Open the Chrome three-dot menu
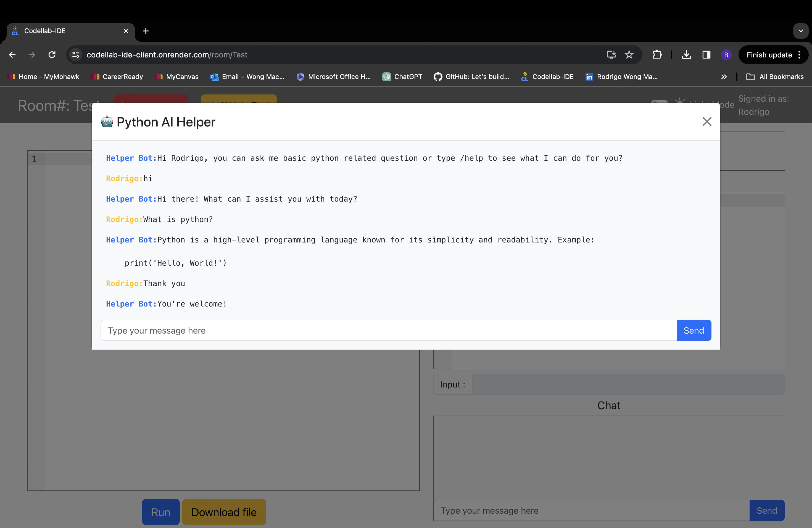 799,55
